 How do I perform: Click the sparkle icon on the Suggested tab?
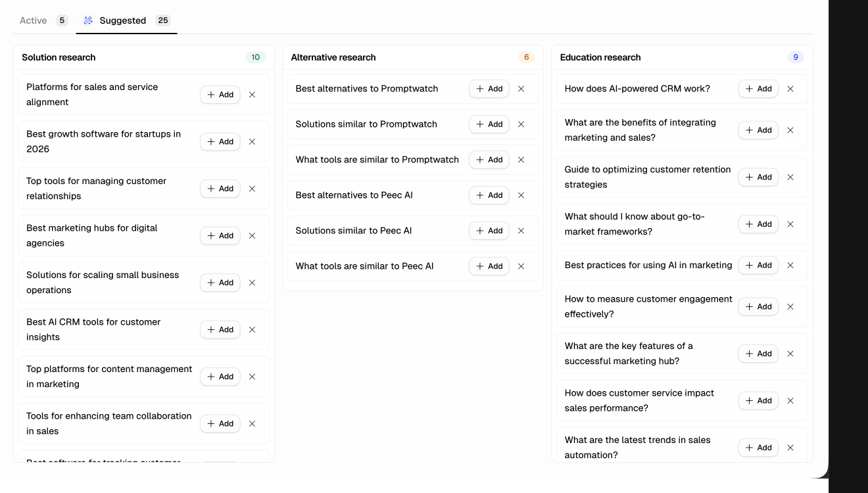tap(87, 20)
